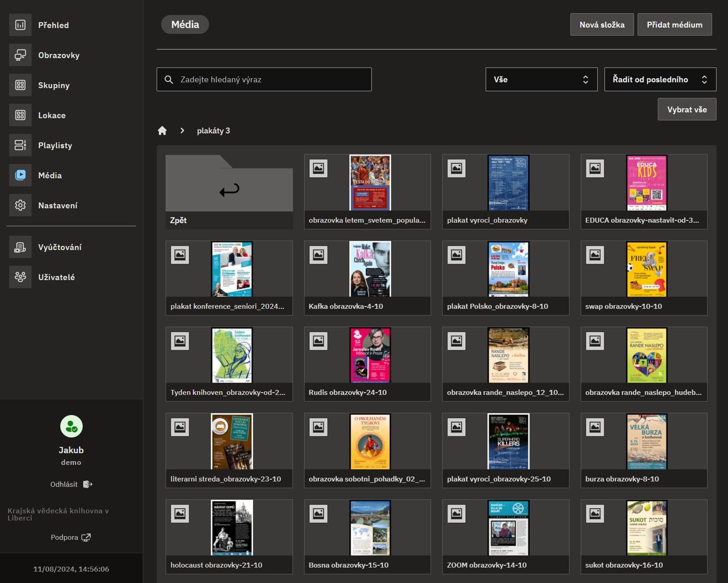Click the green user avatar above Jakub
Viewport: 728px width, 583px height.
71,425
